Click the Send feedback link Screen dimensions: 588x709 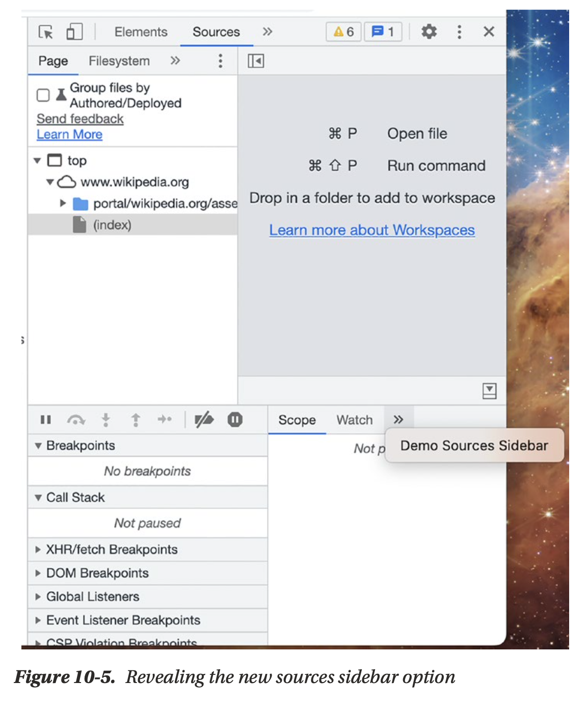(80, 119)
